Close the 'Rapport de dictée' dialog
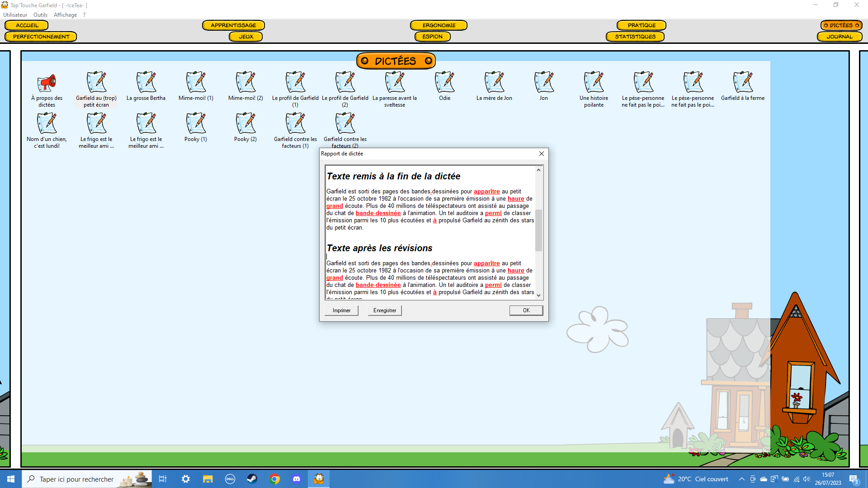The width and height of the screenshot is (868, 488). (x=541, y=154)
